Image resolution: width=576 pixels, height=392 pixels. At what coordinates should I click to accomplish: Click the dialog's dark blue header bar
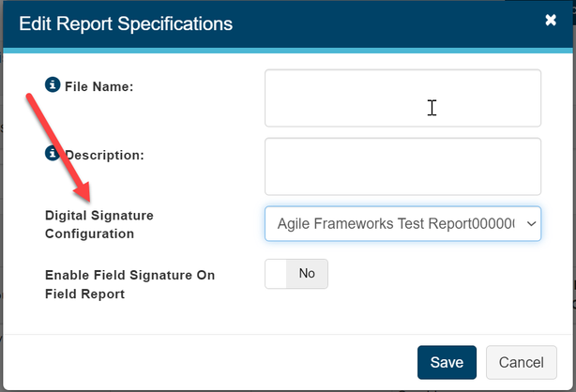tap(375, 22)
